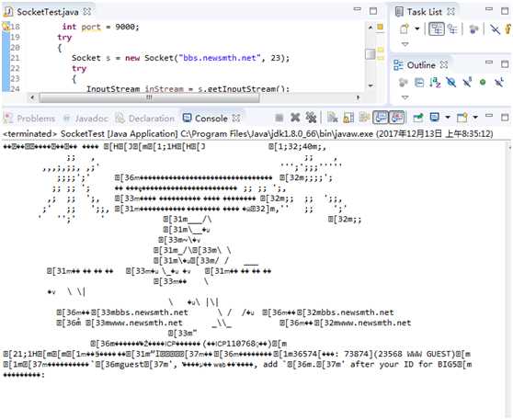Toggle Hide Non-Public Members green icon
This screenshot has height=420, width=513.
click(x=483, y=83)
